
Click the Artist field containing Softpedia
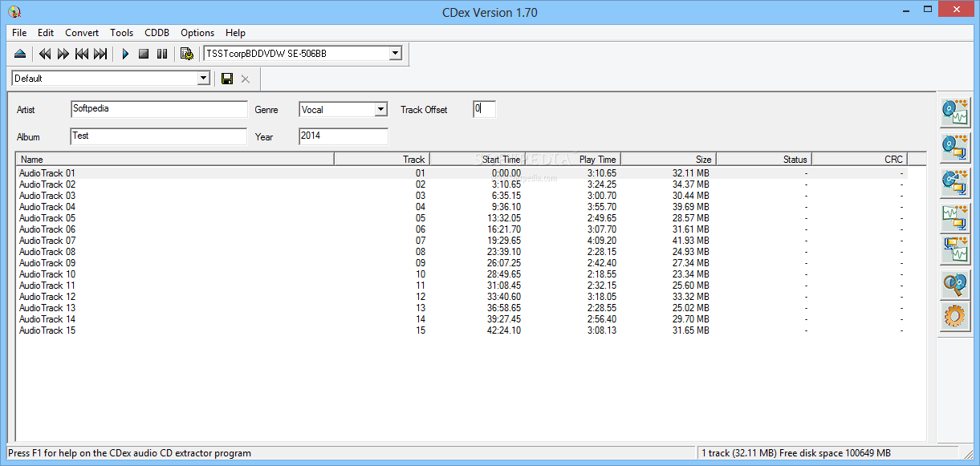click(x=159, y=109)
